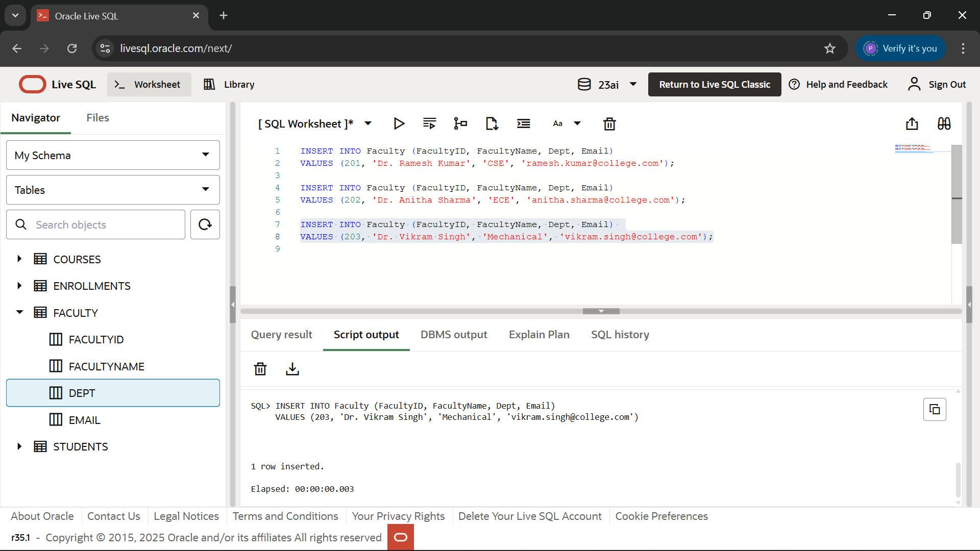Run the statement with the play icon
Viewport: 980px width, 551px height.
point(399,123)
